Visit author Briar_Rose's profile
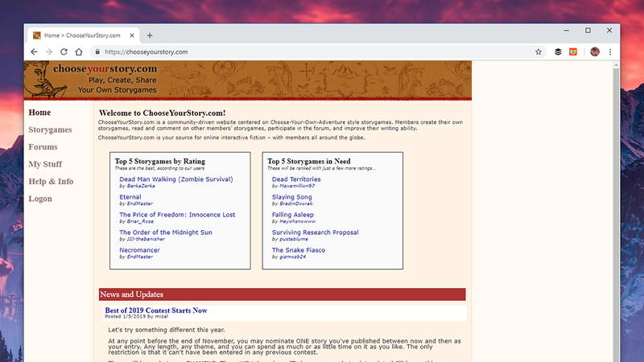Screen dimensions: 644x362 click(x=140, y=221)
